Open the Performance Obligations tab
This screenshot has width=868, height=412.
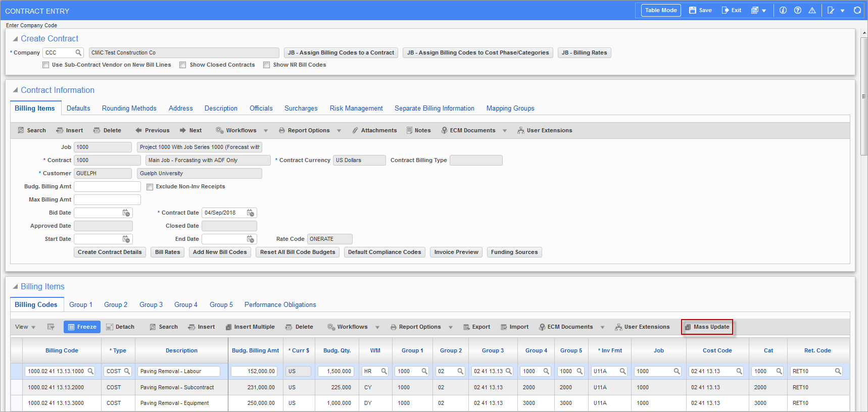[x=280, y=304]
